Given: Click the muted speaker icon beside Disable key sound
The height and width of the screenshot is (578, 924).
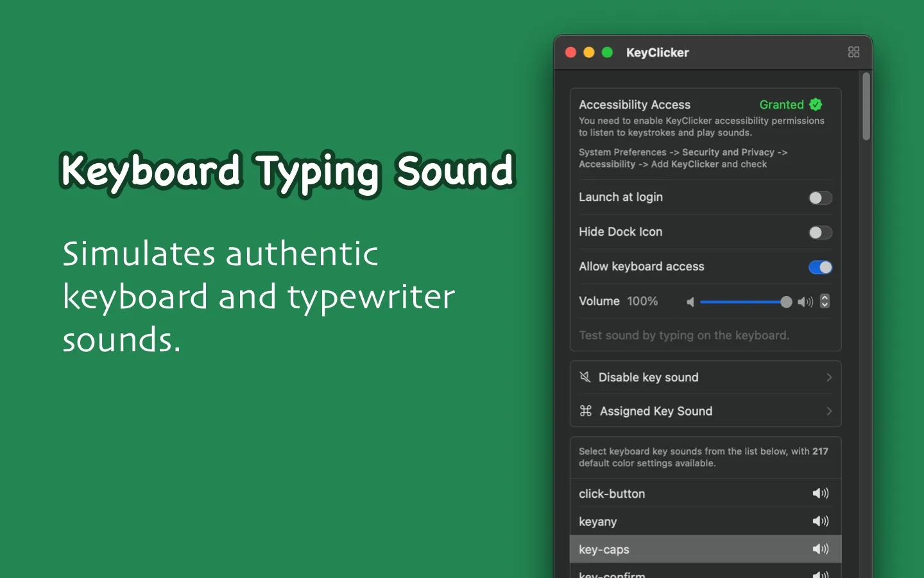Looking at the screenshot, I should (585, 377).
